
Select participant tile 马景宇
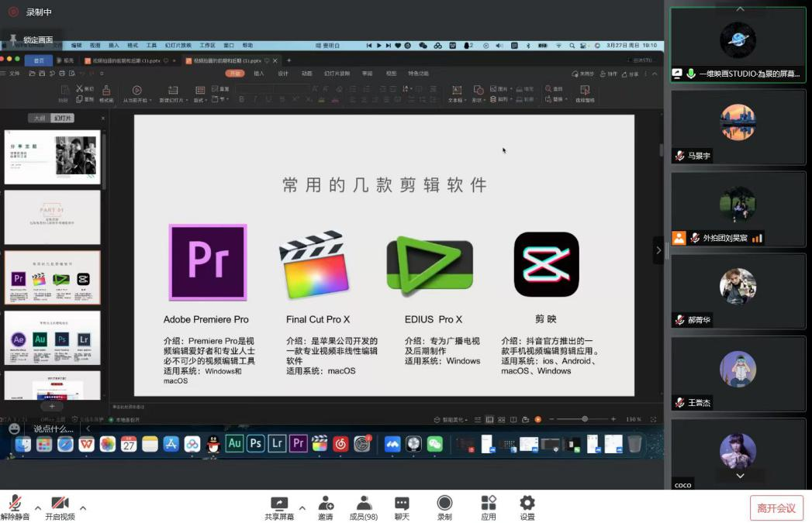click(x=738, y=127)
